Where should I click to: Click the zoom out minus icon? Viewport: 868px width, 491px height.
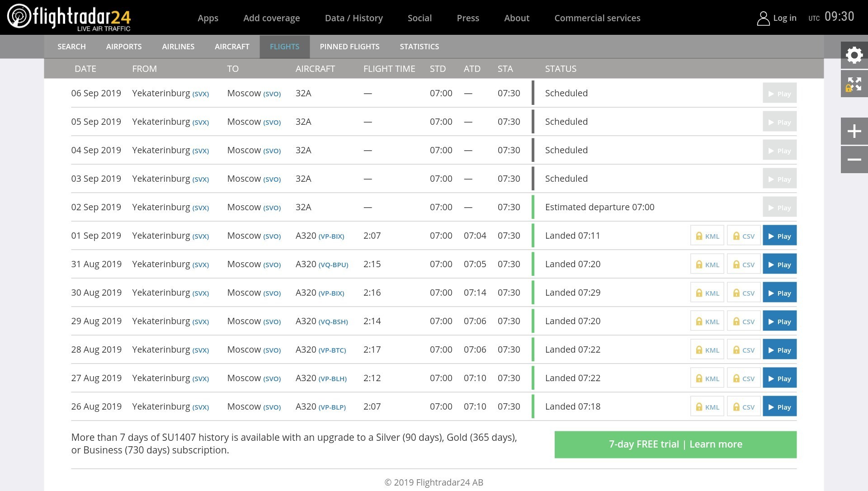[854, 160]
